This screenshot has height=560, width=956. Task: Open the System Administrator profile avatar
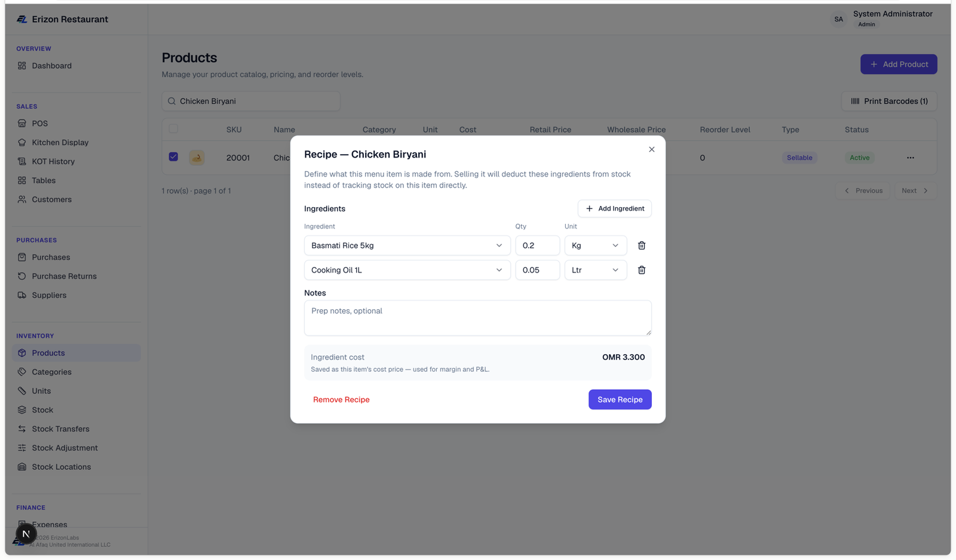point(839,19)
